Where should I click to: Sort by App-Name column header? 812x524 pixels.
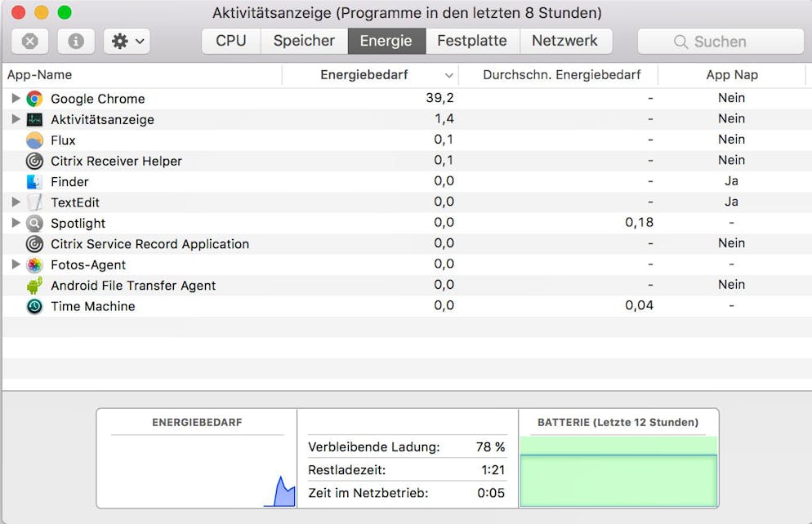coord(142,75)
